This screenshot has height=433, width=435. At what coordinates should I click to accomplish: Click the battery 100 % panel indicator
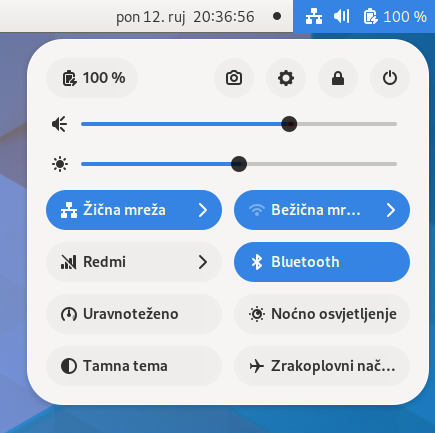(x=395, y=16)
